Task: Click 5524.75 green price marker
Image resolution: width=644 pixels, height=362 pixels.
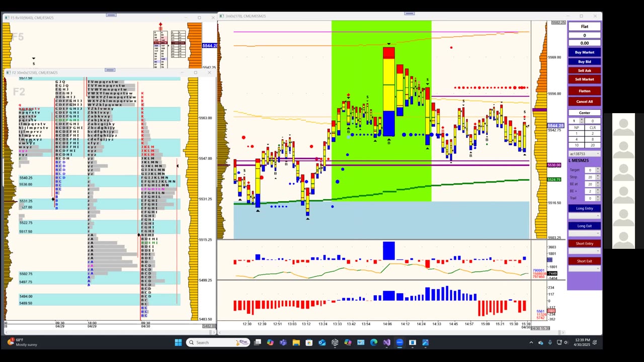Action: [554, 179]
